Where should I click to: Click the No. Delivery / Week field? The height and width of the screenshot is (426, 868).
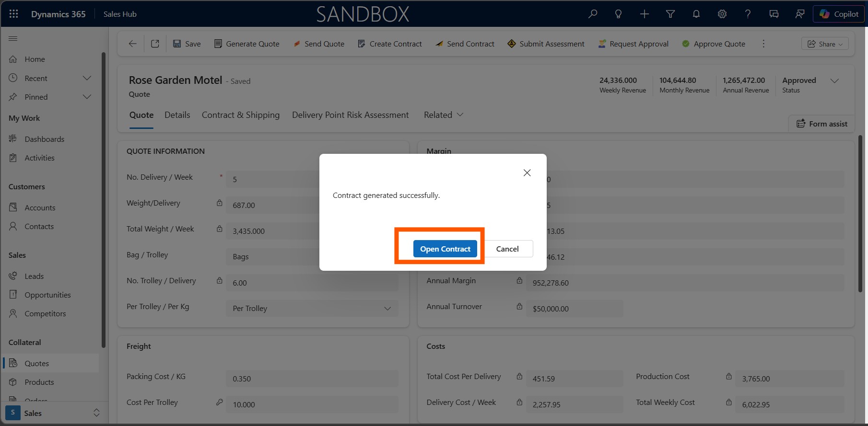pos(312,179)
